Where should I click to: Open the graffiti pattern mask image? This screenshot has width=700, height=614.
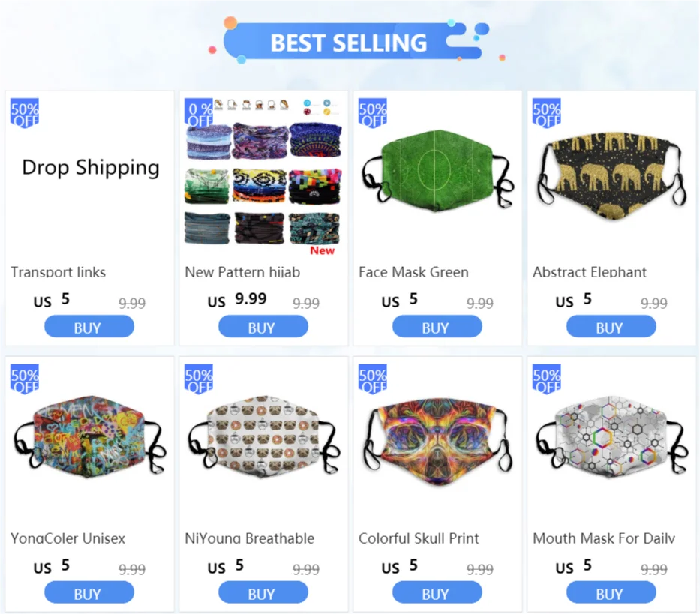(x=90, y=435)
